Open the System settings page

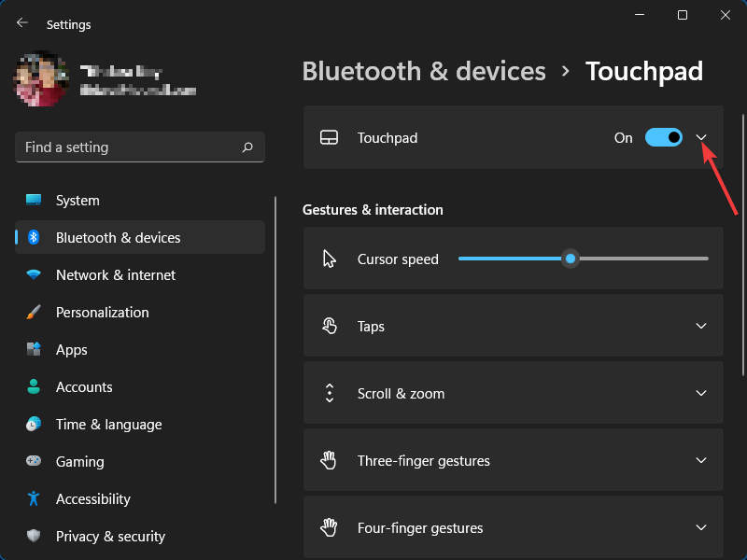(78, 201)
